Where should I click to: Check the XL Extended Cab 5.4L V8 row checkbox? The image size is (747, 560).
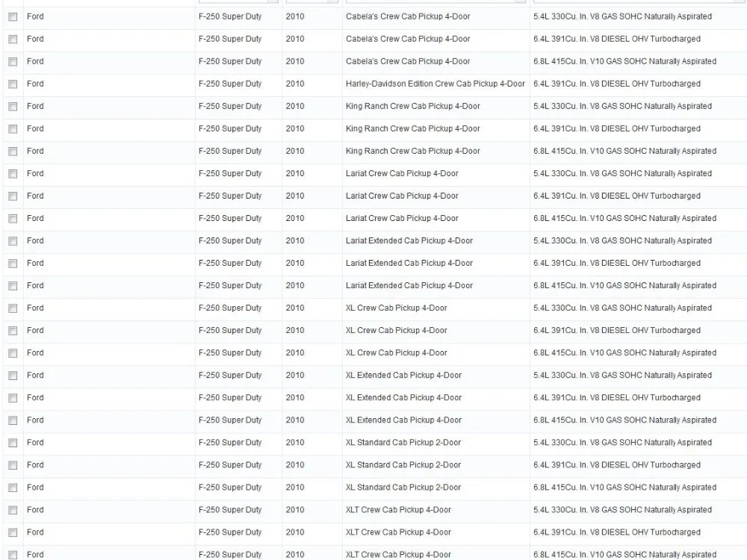13,376
